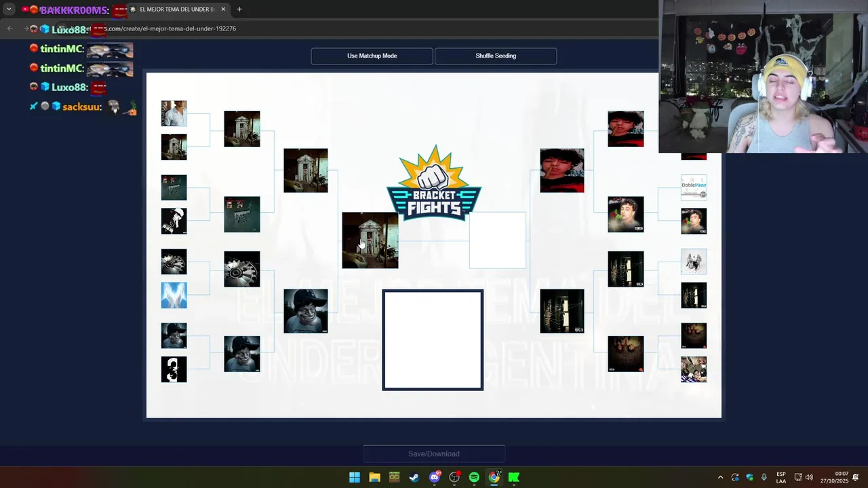The height and width of the screenshot is (488, 868).
Task: Pick the man in white shirt entry
Action: [174, 113]
